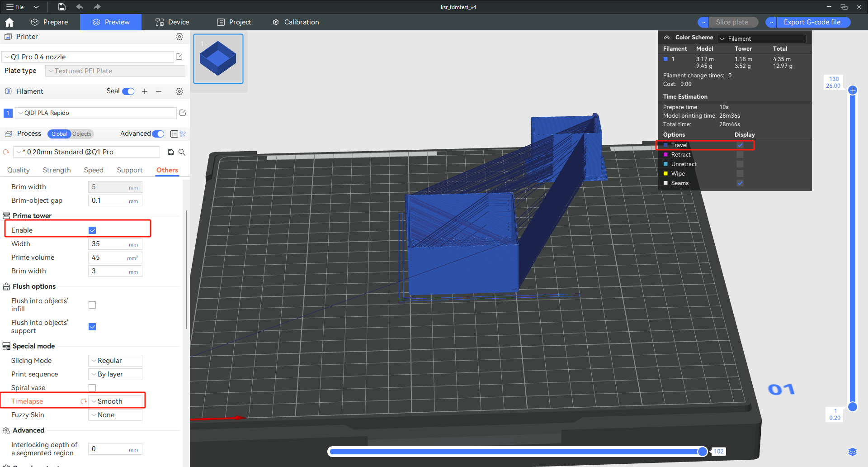Click the layers icon at bottom right
The image size is (868, 467).
pyautogui.click(x=852, y=452)
